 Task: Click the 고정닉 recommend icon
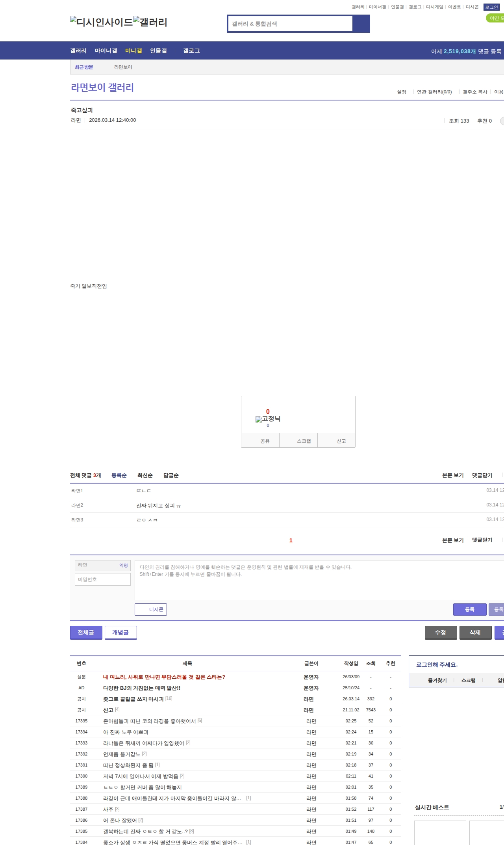(268, 419)
